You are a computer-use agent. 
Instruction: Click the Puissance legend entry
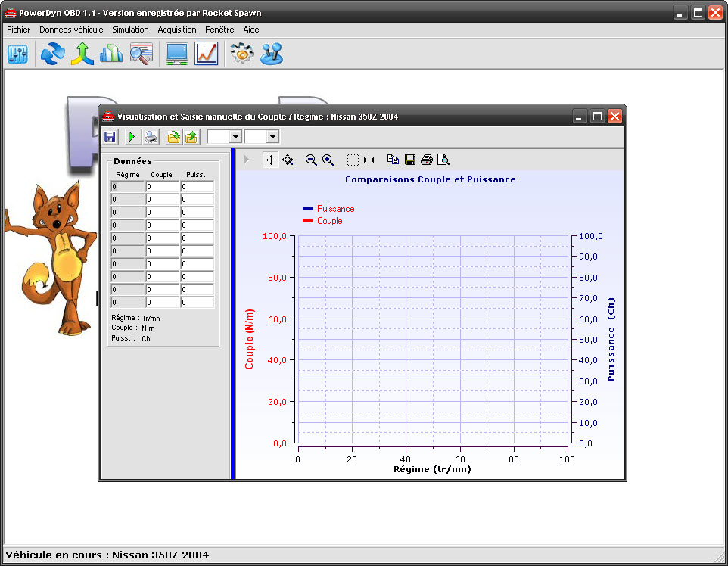pyautogui.click(x=335, y=209)
